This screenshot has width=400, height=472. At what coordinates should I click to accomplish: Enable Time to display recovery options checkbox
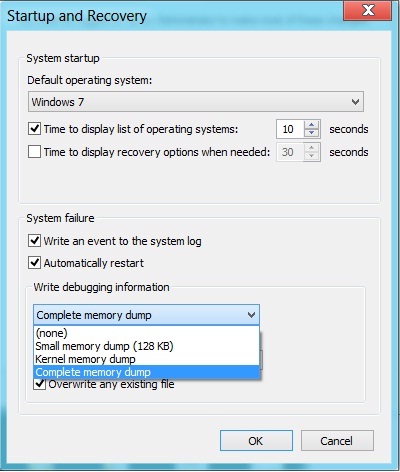click(35, 152)
